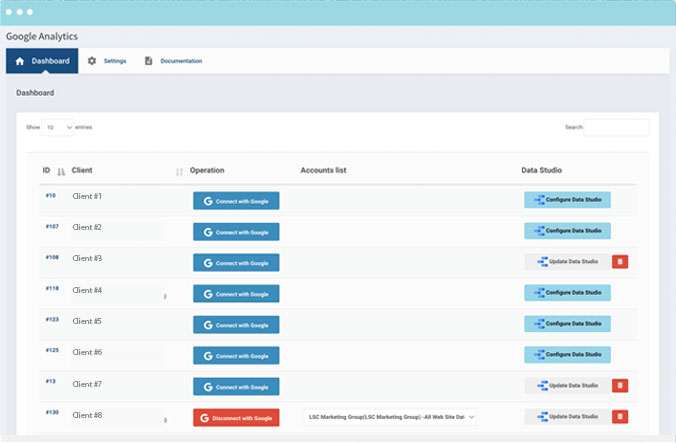Connect Client #6 with Google
The width and height of the screenshot is (676, 443).
(236, 356)
